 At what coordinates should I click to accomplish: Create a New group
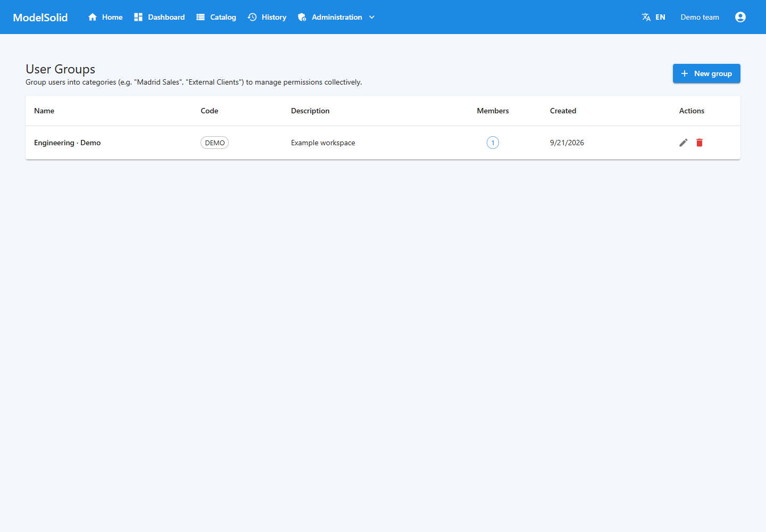tap(706, 73)
